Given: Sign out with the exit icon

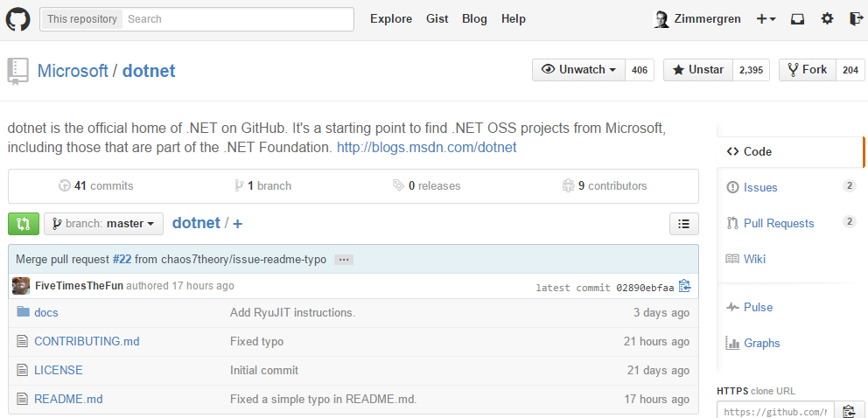Looking at the screenshot, I should click(x=856, y=19).
